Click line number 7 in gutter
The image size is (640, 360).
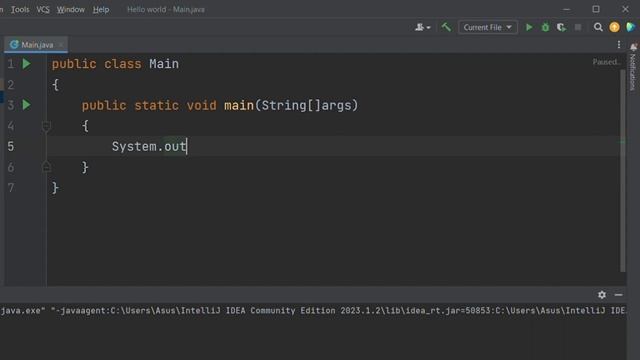tap(11, 188)
